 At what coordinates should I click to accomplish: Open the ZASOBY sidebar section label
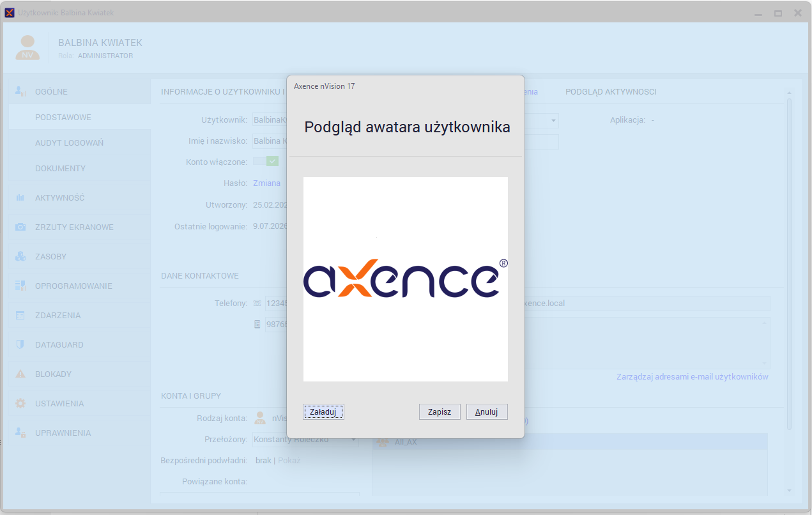pyautogui.click(x=50, y=257)
